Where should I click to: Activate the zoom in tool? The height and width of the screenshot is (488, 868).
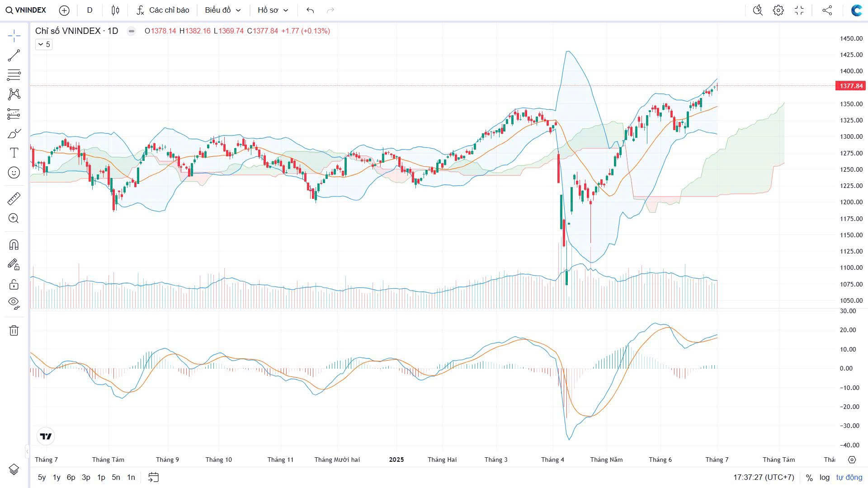(14, 219)
